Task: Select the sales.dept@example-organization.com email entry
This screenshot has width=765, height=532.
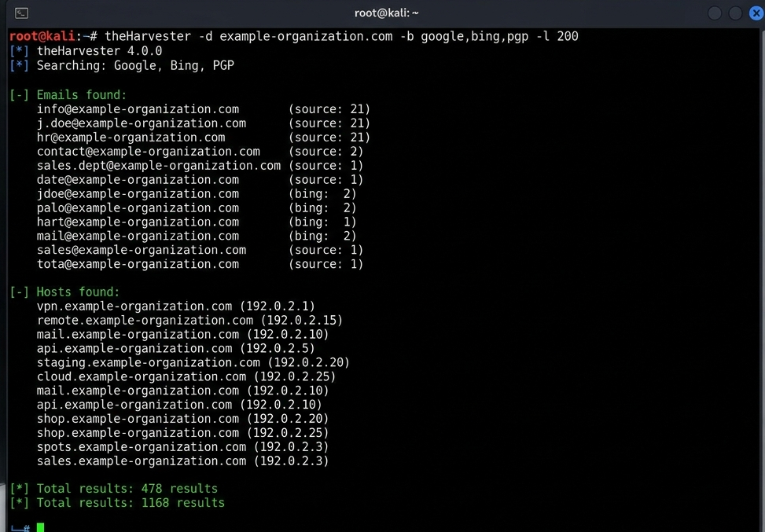Action: coord(158,166)
